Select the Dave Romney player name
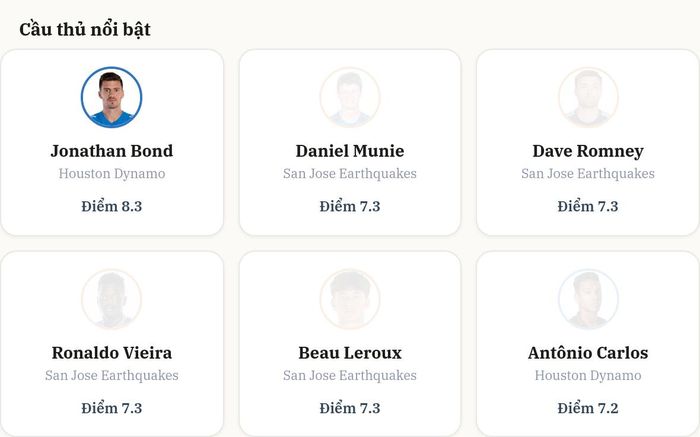Viewport: 700px width, 437px height. [x=588, y=151]
